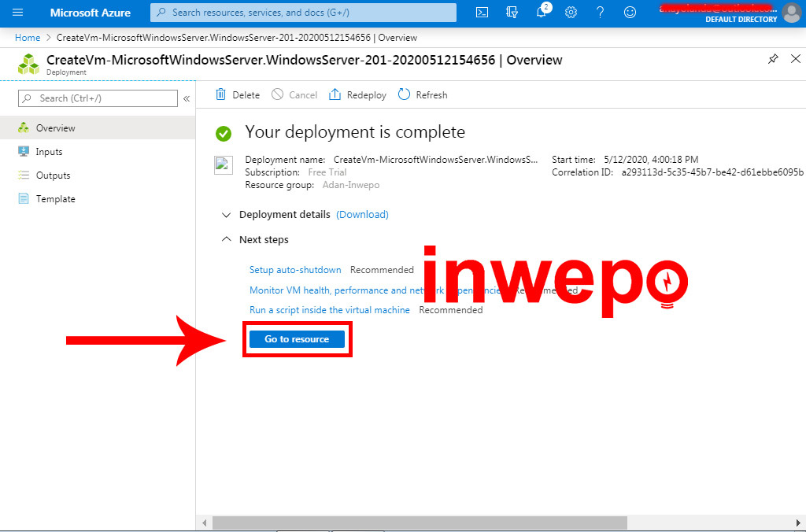Select Outputs in the left menu
806x532 pixels.
click(53, 175)
